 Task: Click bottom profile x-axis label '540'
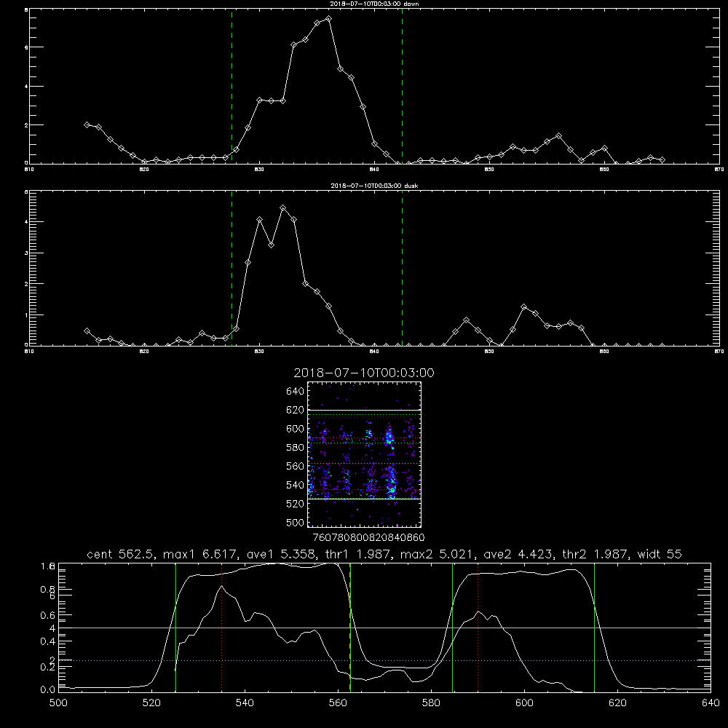(245, 703)
